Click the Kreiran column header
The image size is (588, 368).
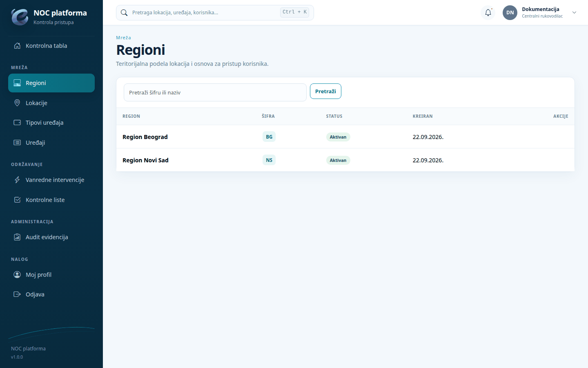423,116
